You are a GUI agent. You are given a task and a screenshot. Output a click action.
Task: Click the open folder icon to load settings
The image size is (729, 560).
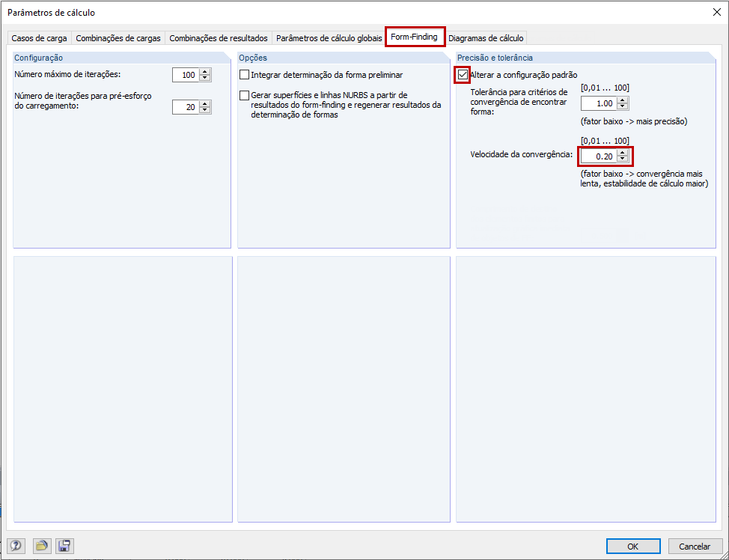pos(42,546)
